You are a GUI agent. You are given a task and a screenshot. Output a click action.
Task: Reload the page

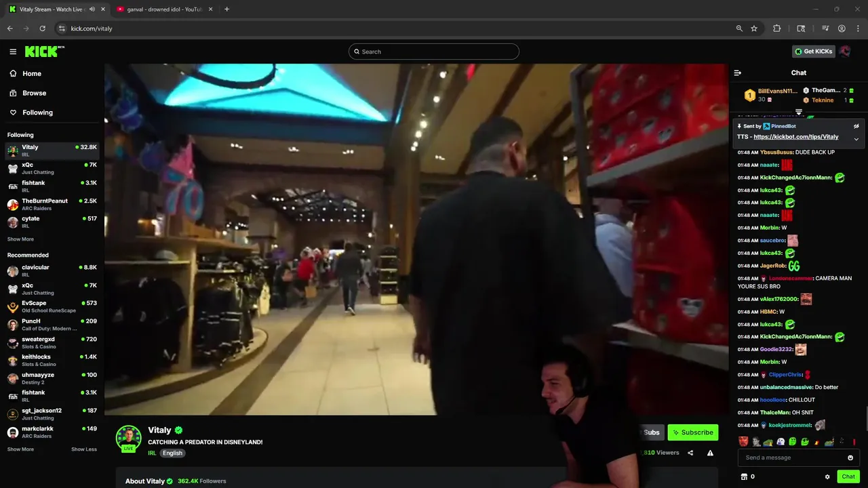click(x=42, y=28)
